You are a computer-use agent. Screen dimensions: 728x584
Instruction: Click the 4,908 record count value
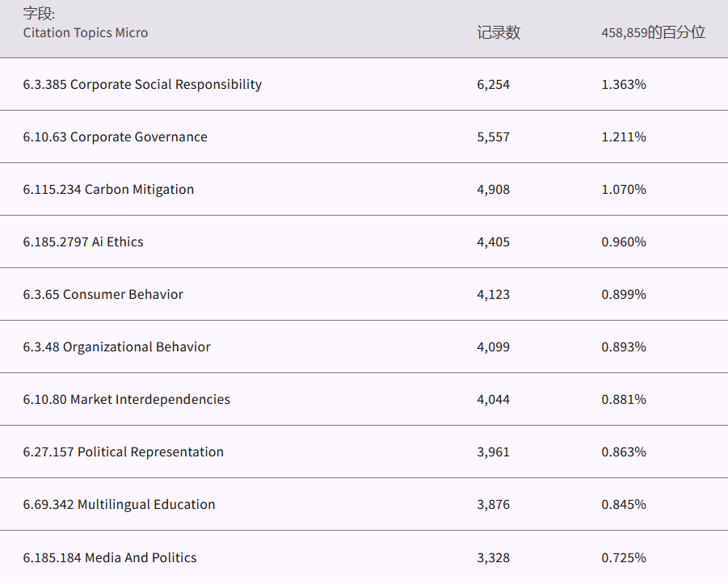click(493, 190)
